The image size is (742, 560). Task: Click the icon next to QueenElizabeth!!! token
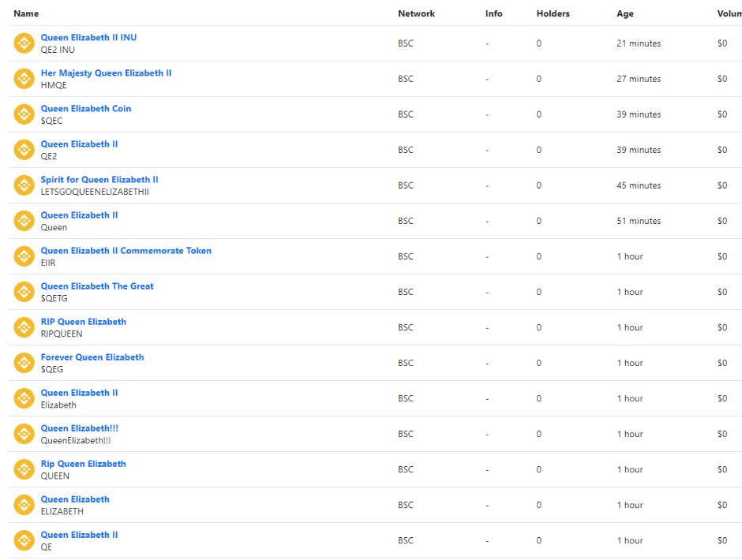click(x=24, y=434)
